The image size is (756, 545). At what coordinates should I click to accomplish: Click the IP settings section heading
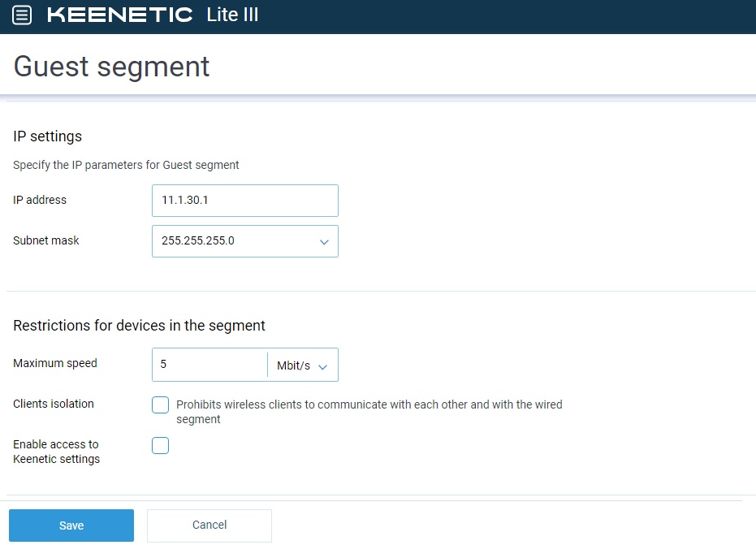[x=47, y=136]
